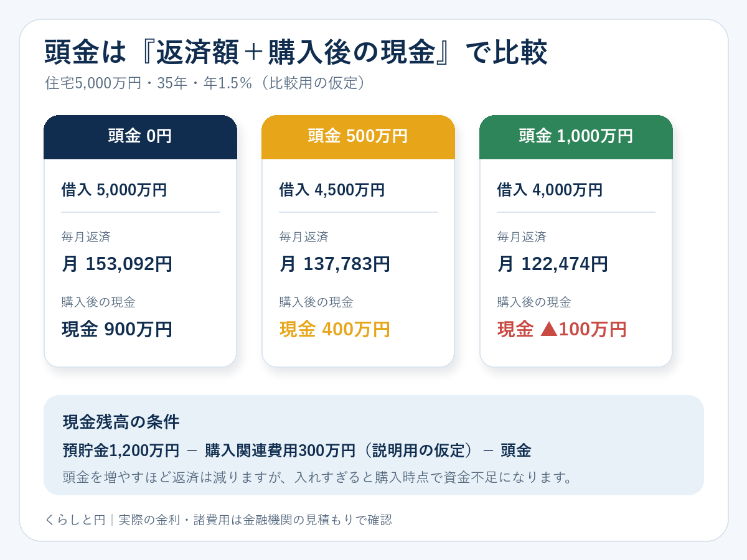The image size is (747, 560).
Task: Click 購入後の現金 label in 頭金 500万円 card
Action: pos(316,302)
